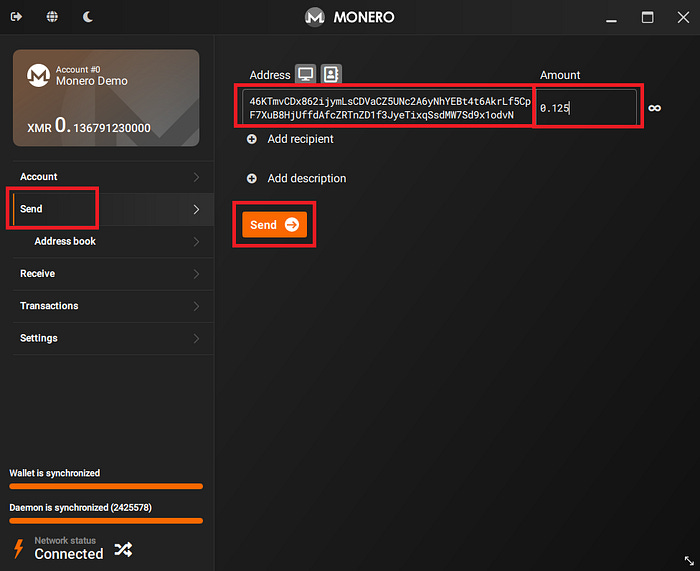Click into the recipient Address field
Viewport: 700px width, 571px height.
387,107
